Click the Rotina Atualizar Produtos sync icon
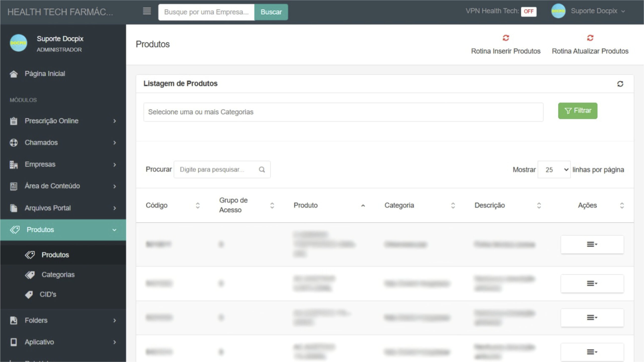The image size is (644, 362). coord(590,38)
